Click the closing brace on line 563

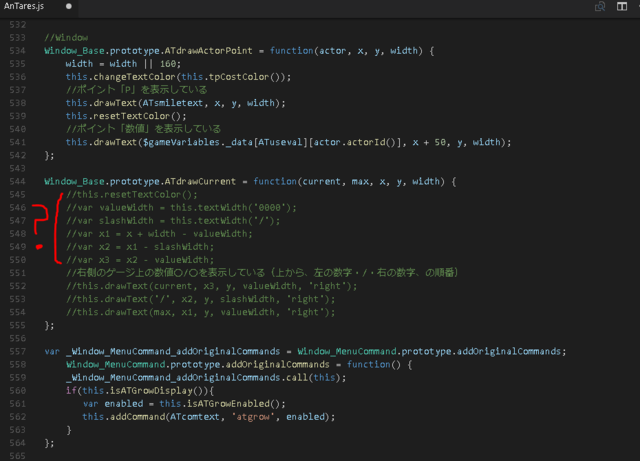coord(69,430)
